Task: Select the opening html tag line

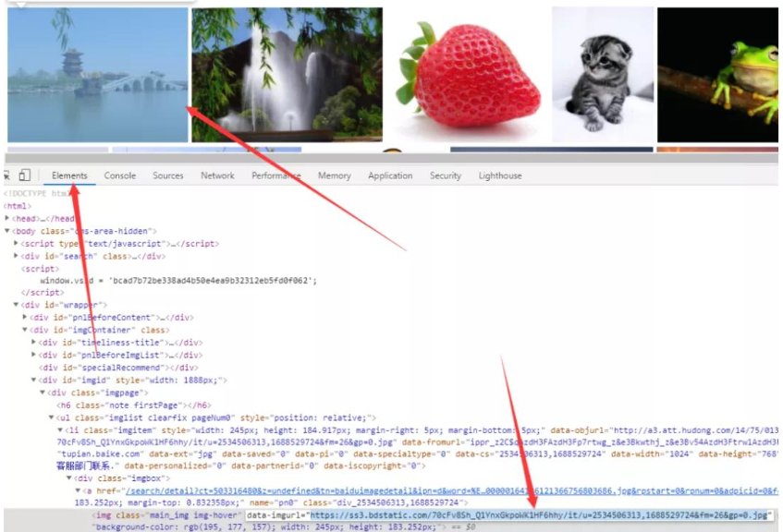Action: coord(18,206)
